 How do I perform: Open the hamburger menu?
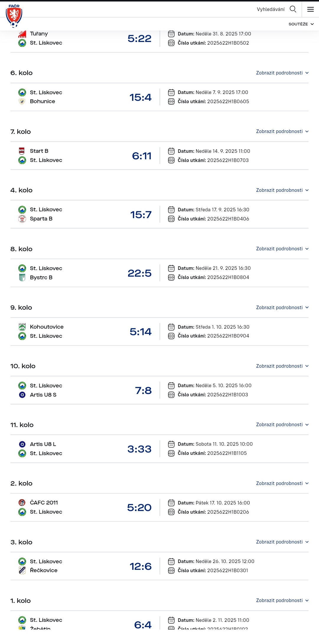310,9
